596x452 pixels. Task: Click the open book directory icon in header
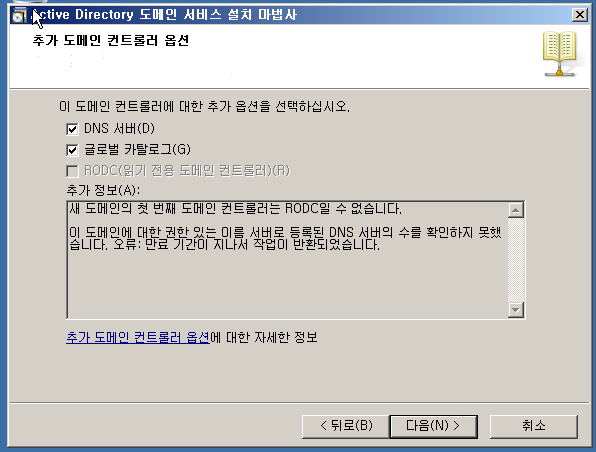[x=560, y=54]
